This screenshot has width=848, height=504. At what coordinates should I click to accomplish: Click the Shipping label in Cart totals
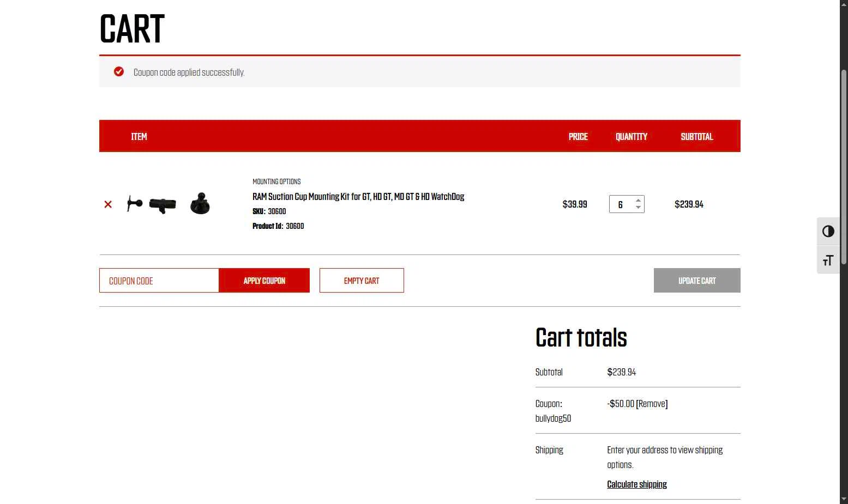click(x=549, y=450)
